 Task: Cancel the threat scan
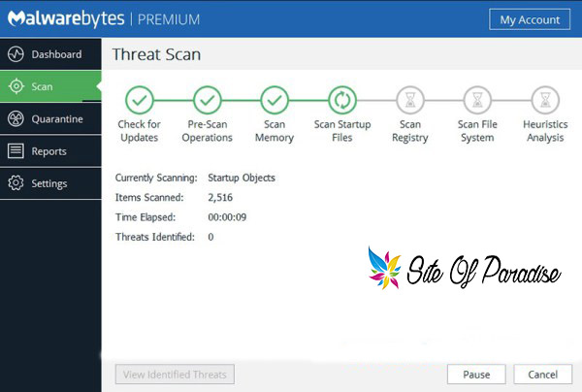[x=542, y=375]
